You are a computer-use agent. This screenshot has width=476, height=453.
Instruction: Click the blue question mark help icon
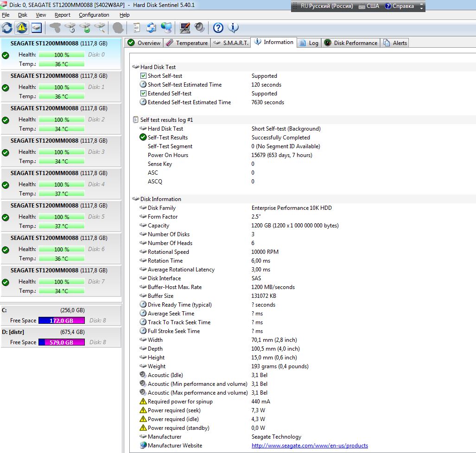point(218,28)
